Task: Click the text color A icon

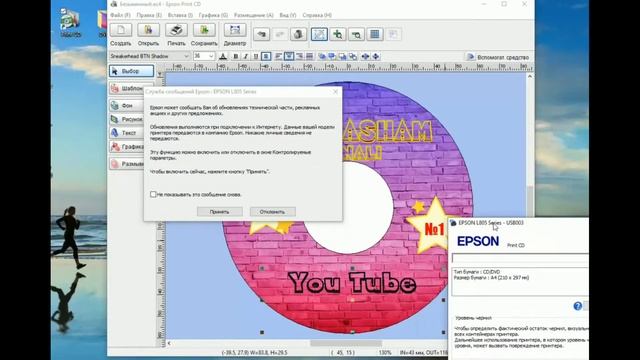Action: point(223,56)
